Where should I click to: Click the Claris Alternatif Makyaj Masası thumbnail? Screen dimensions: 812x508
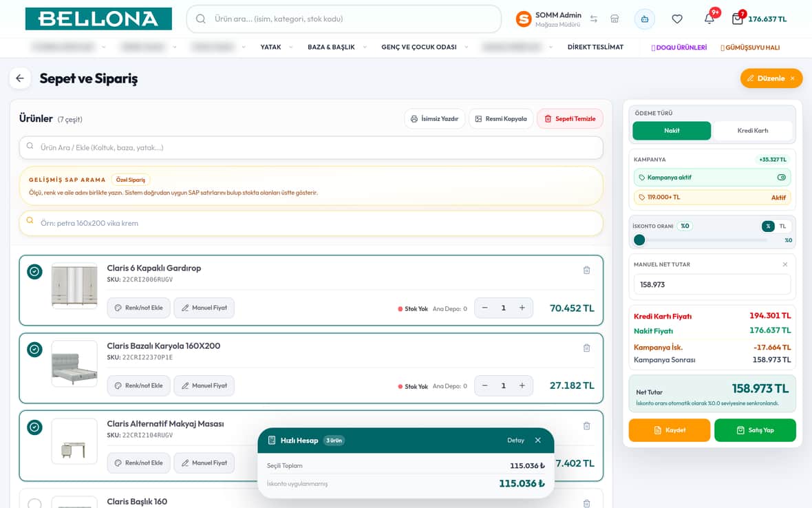(74, 441)
